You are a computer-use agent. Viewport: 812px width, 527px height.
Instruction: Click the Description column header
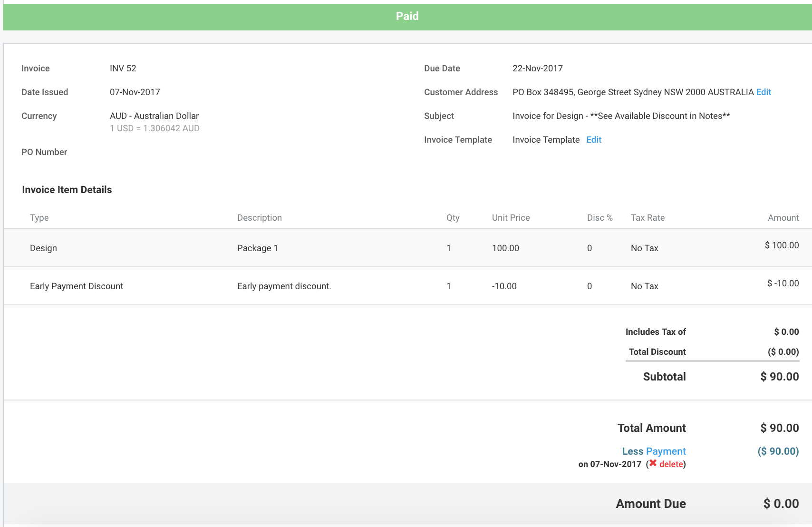[x=260, y=218]
